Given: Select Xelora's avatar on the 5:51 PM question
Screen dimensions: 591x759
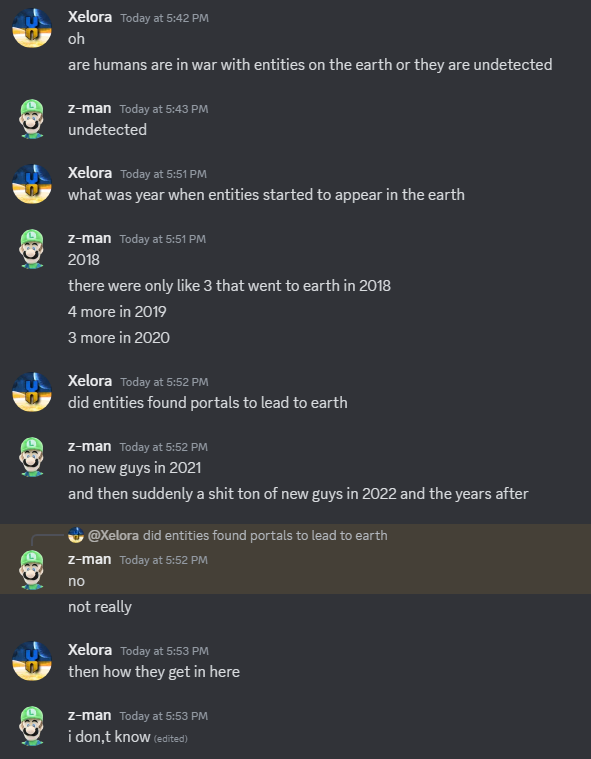Looking at the screenshot, I should pos(32,184).
